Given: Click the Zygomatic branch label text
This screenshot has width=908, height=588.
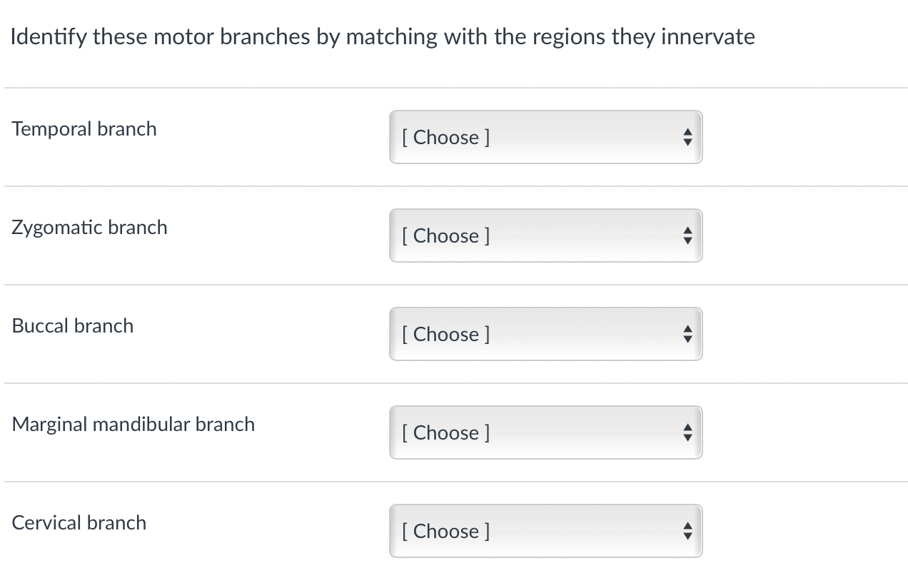Looking at the screenshot, I should pyautogui.click(x=90, y=228).
